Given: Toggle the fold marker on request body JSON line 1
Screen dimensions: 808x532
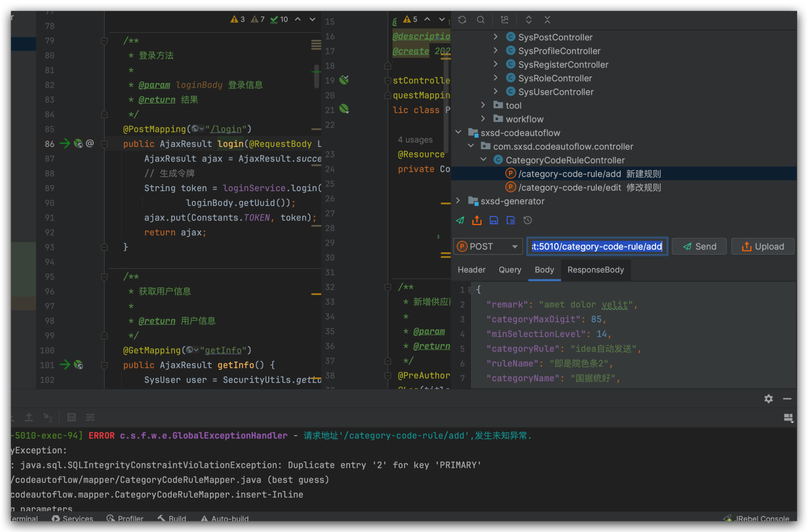Looking at the screenshot, I should click(472, 290).
